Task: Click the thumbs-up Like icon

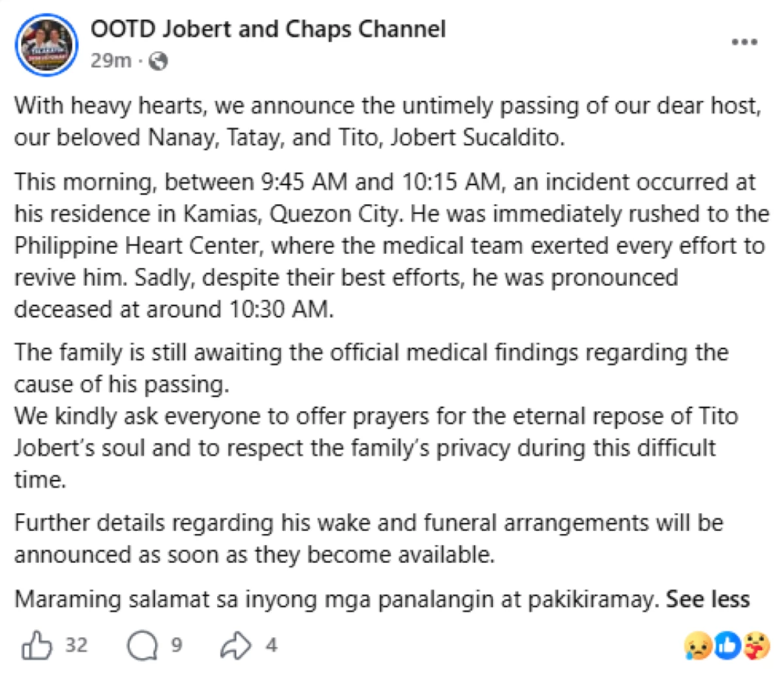Action: tap(37, 646)
